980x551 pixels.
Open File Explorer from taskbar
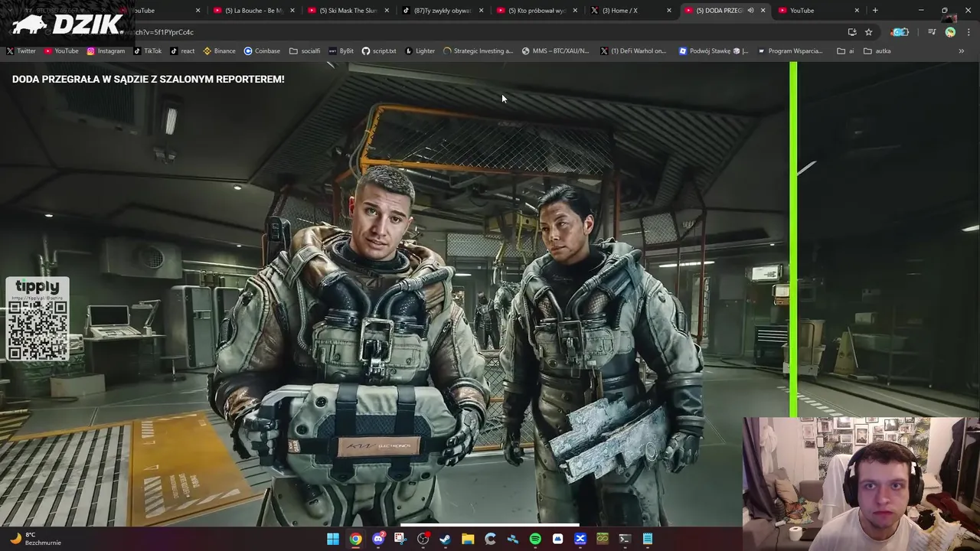(x=468, y=539)
